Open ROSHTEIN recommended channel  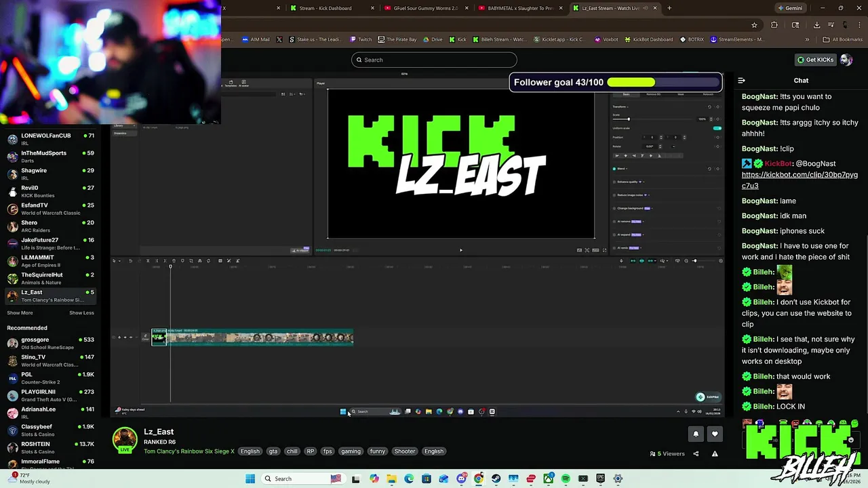click(x=51, y=447)
